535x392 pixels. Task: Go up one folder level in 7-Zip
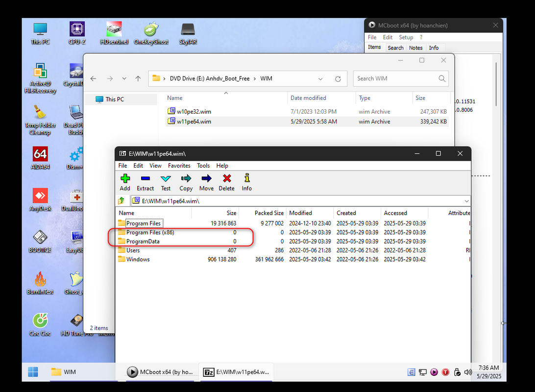[x=122, y=200]
